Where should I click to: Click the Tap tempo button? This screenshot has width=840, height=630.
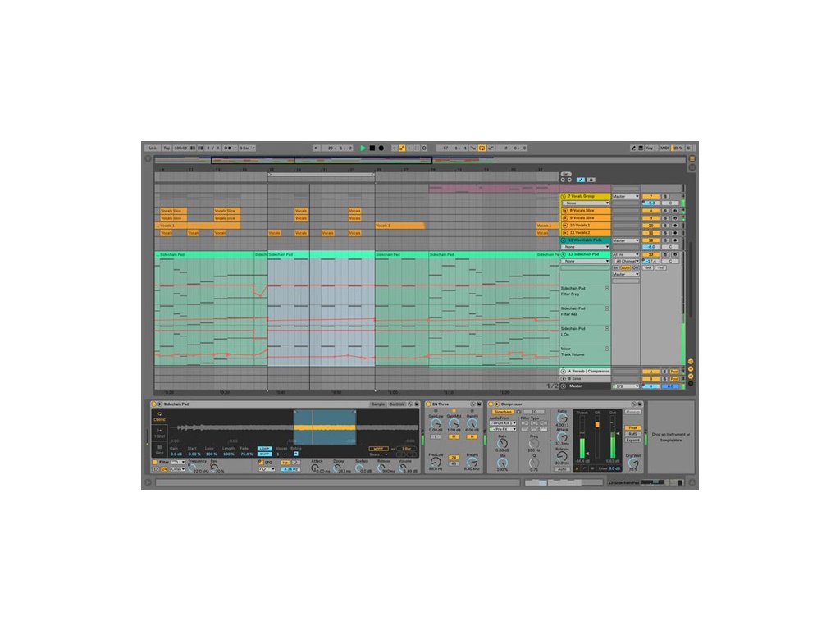(x=167, y=148)
